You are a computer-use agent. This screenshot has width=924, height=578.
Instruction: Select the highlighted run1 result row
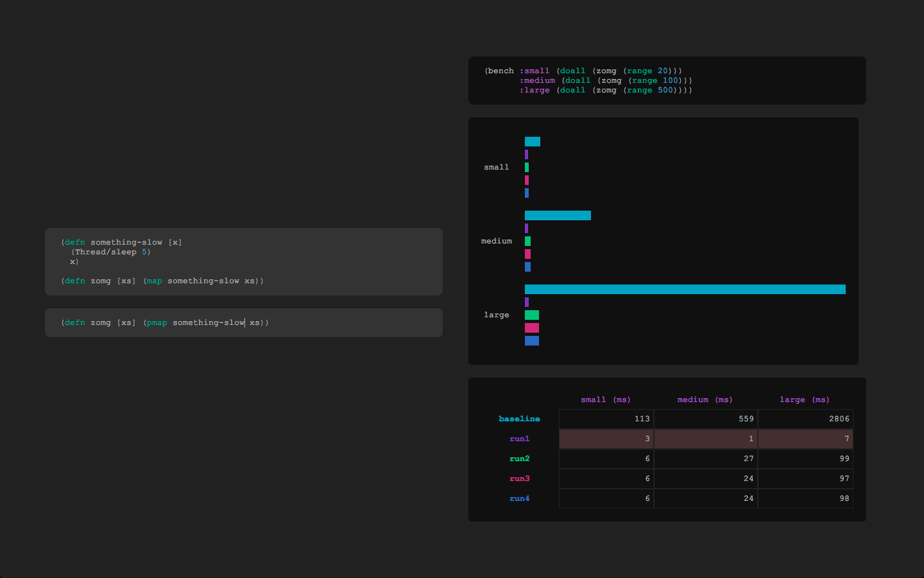[706, 439]
